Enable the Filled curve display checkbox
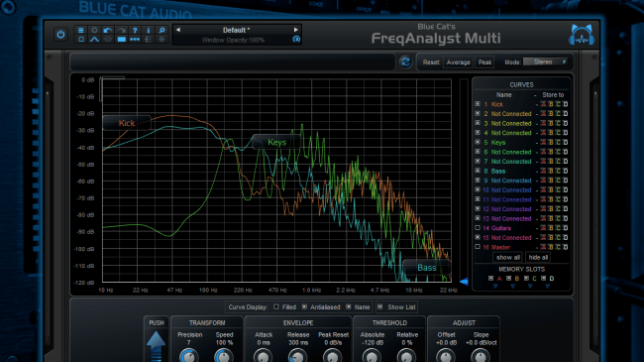The height and width of the screenshot is (362, 644). click(276, 306)
